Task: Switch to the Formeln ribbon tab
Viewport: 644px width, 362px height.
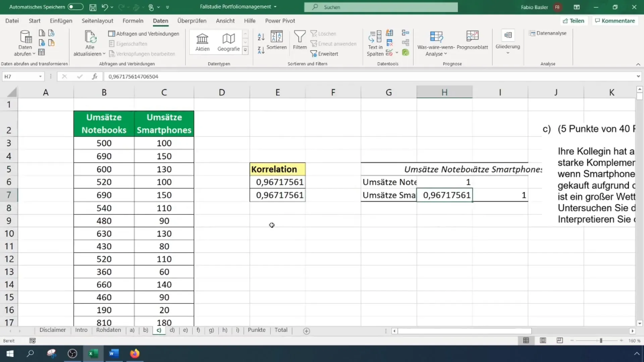Action: 133,21
